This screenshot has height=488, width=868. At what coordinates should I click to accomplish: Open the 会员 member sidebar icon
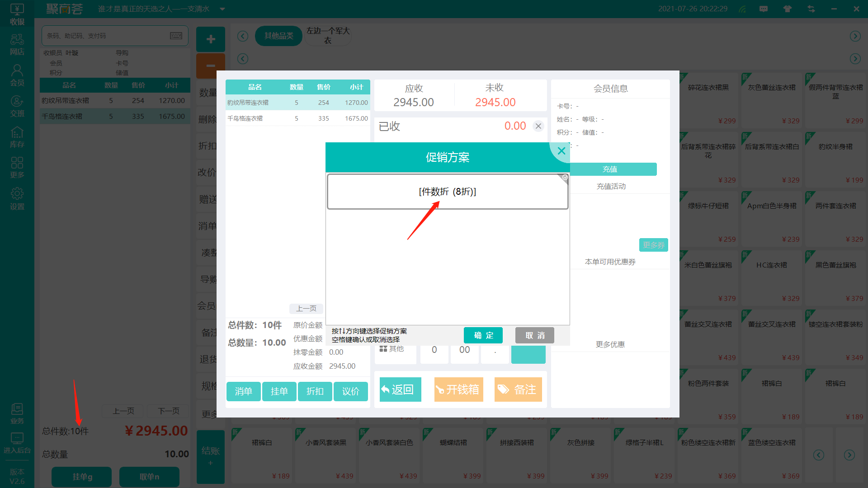click(x=17, y=75)
